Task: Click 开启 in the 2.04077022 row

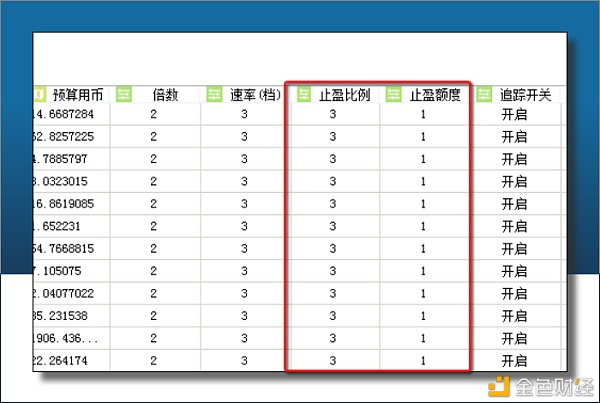Action: click(x=514, y=294)
